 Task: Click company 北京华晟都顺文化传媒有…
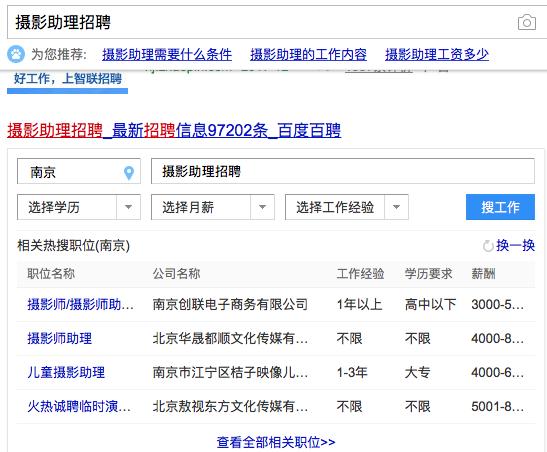pyautogui.click(x=230, y=339)
